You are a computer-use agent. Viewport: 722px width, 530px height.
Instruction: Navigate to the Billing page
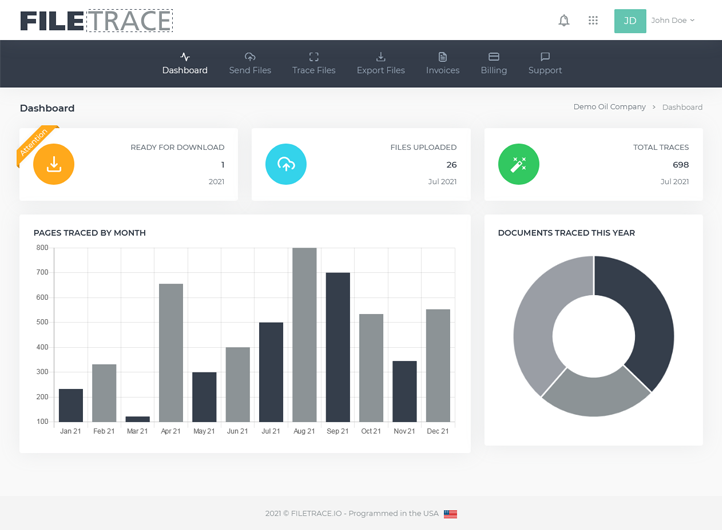[494, 64]
